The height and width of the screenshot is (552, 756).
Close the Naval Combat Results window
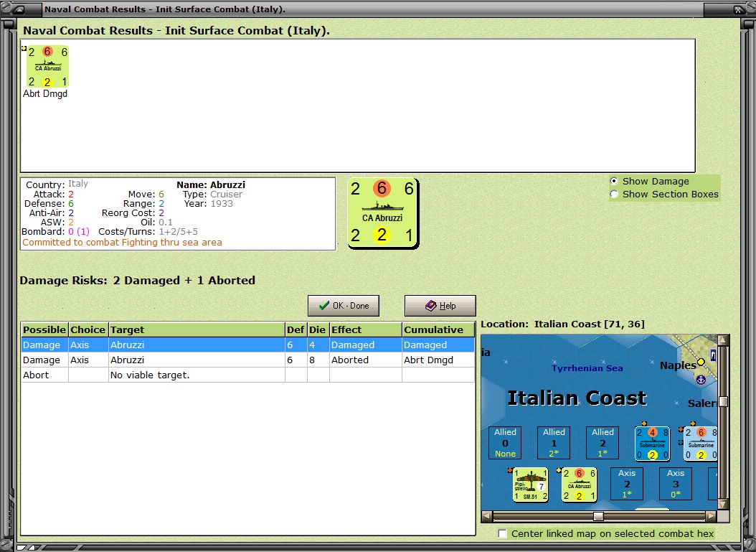(738, 9)
